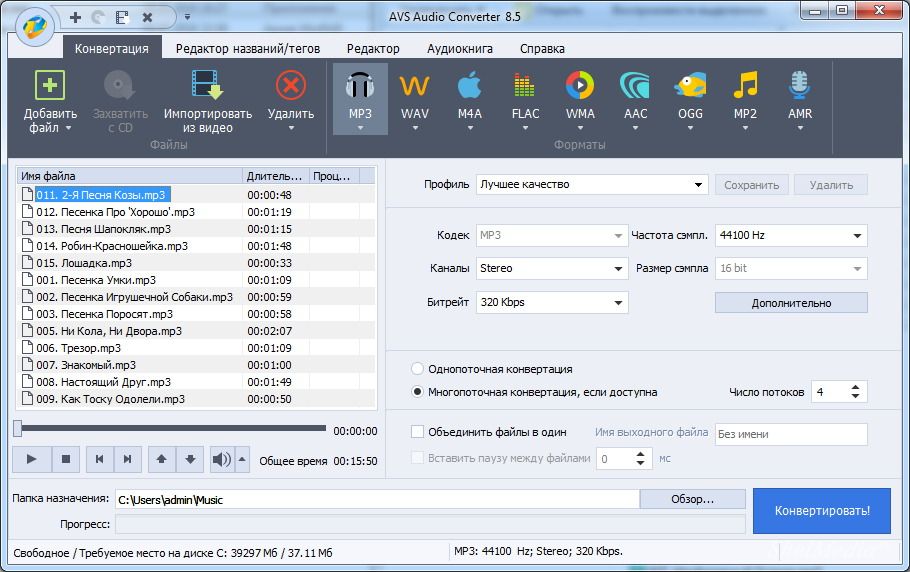
Task: Select the WAV format icon
Action: tap(414, 85)
